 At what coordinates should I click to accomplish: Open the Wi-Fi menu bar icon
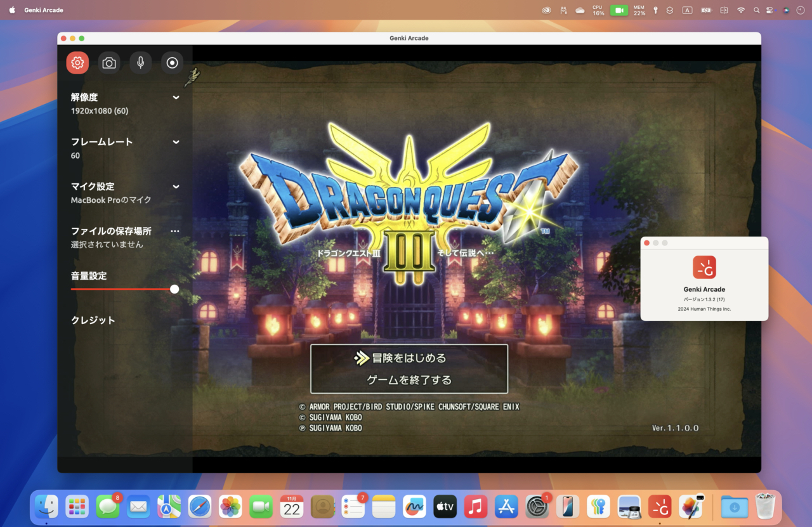741,10
